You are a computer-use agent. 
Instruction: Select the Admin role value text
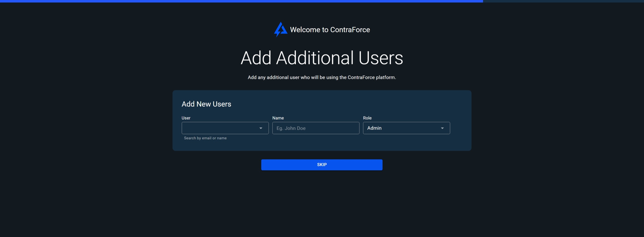(374, 128)
